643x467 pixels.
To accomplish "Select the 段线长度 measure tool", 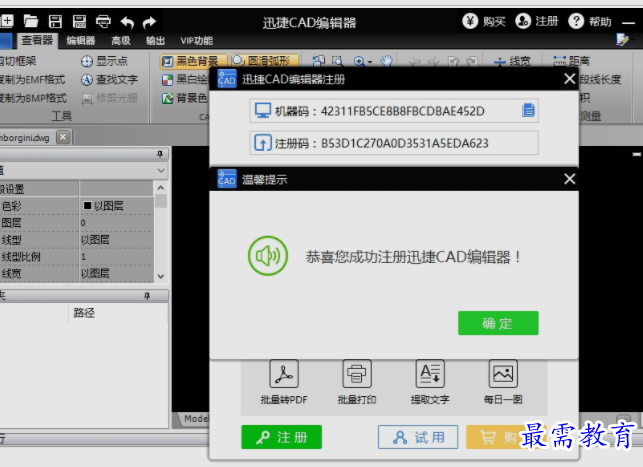I will [600, 80].
